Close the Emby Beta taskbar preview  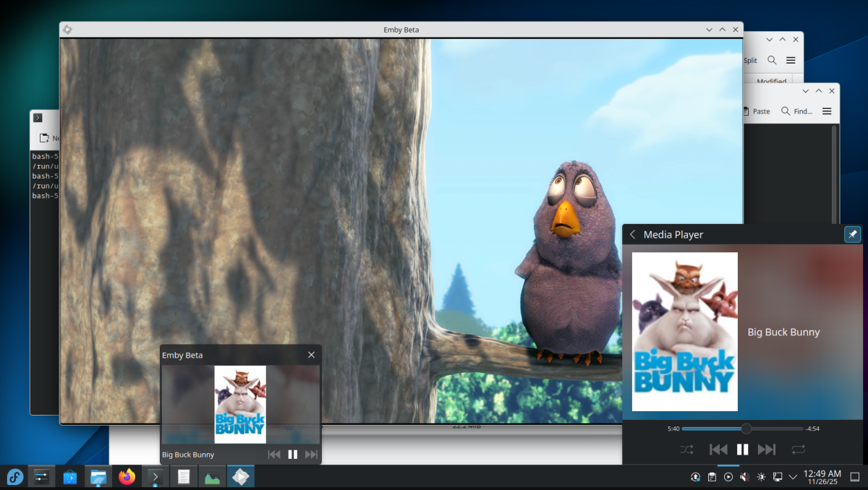[311, 355]
